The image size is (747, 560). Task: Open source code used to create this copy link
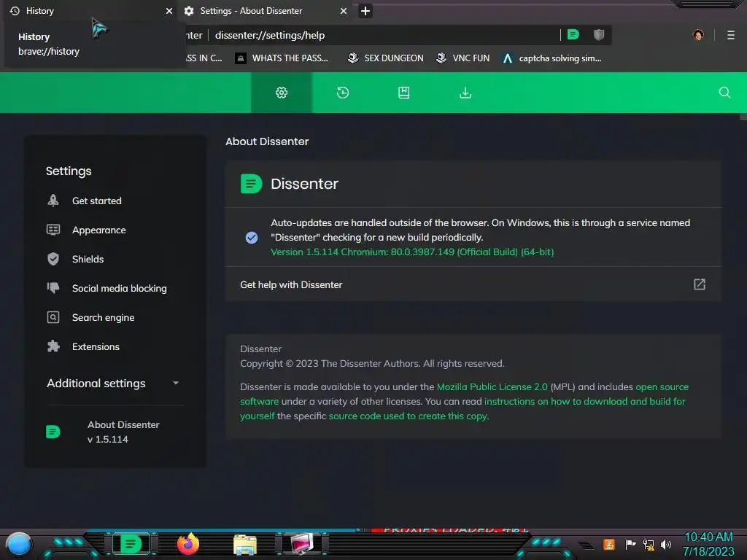click(409, 416)
